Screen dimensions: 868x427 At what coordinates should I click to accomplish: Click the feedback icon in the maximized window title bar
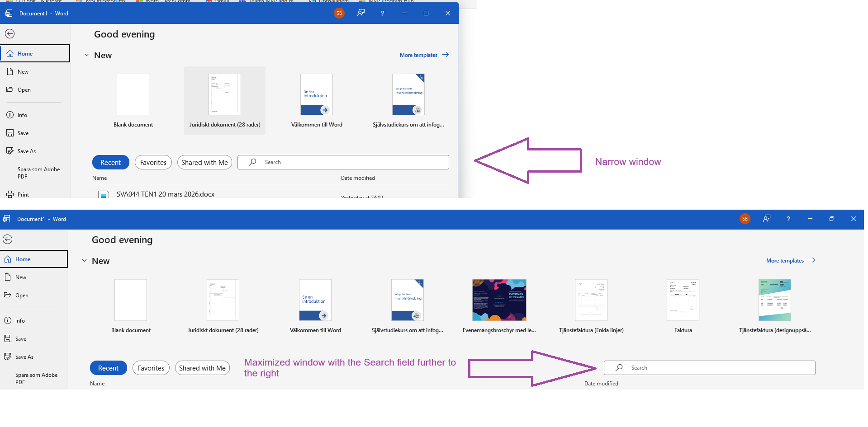(766, 219)
